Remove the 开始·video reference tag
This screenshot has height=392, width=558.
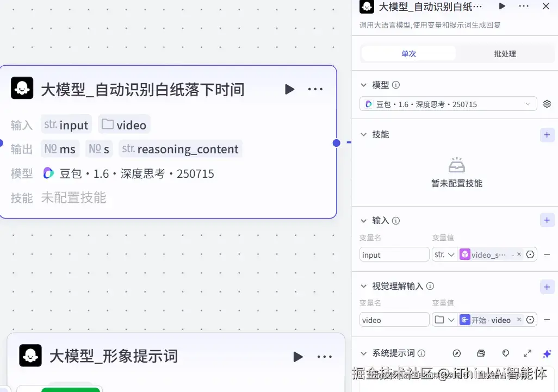pyautogui.click(x=519, y=320)
